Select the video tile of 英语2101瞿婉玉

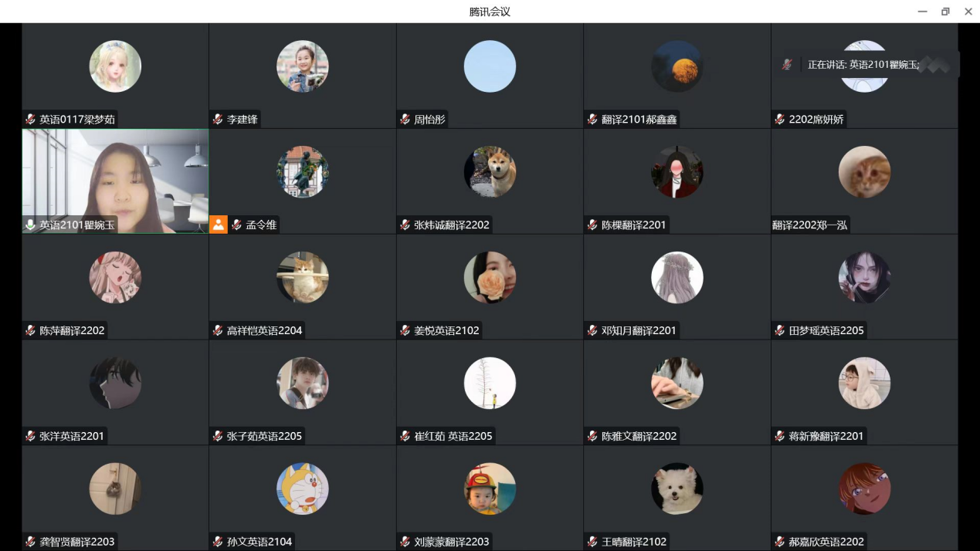[115, 181]
